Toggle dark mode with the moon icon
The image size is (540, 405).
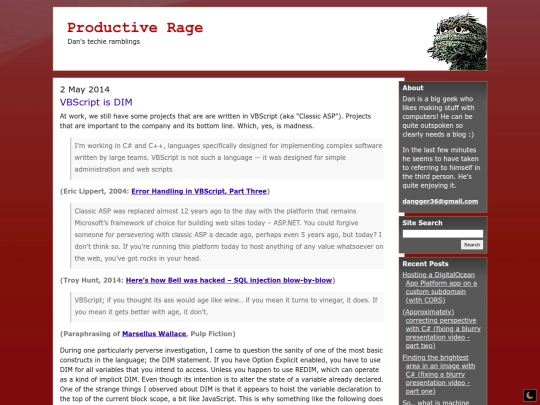click(x=530, y=395)
